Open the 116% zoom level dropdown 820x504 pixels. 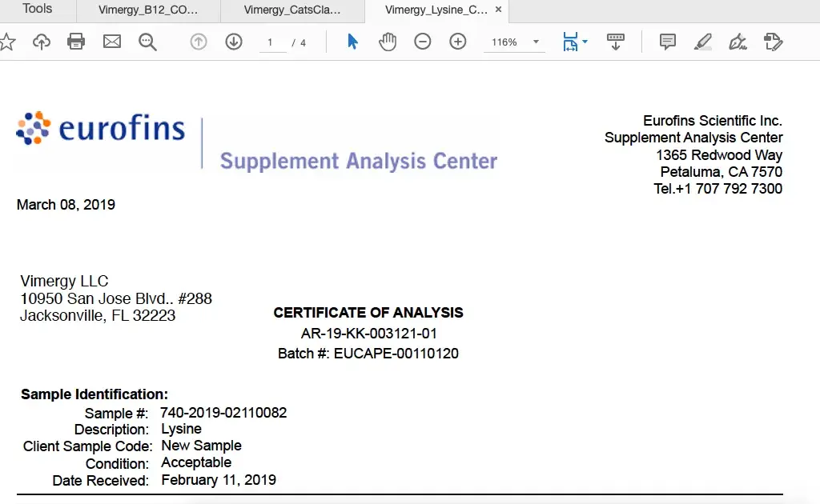[x=536, y=42]
